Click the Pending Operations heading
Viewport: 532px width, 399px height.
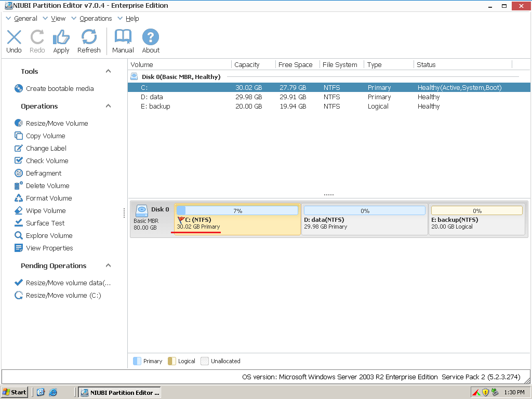coord(54,265)
